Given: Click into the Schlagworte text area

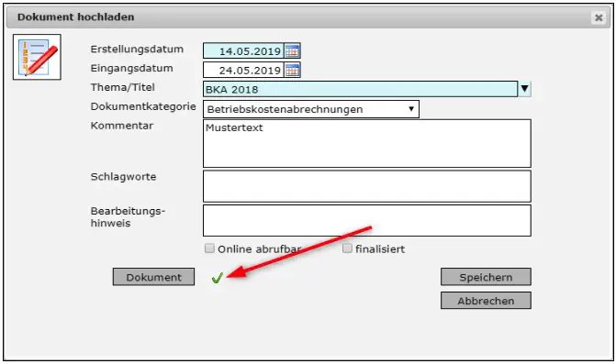Looking at the screenshot, I should 367,186.
